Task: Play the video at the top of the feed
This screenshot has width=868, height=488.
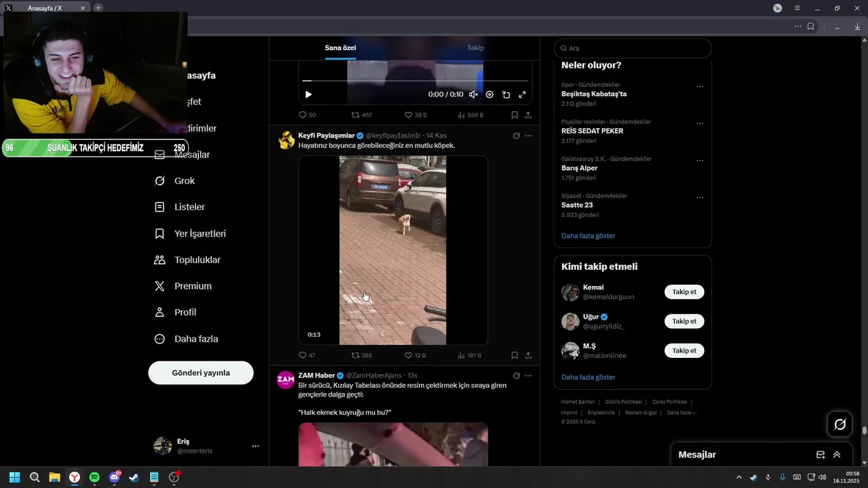Action: pyautogui.click(x=309, y=95)
